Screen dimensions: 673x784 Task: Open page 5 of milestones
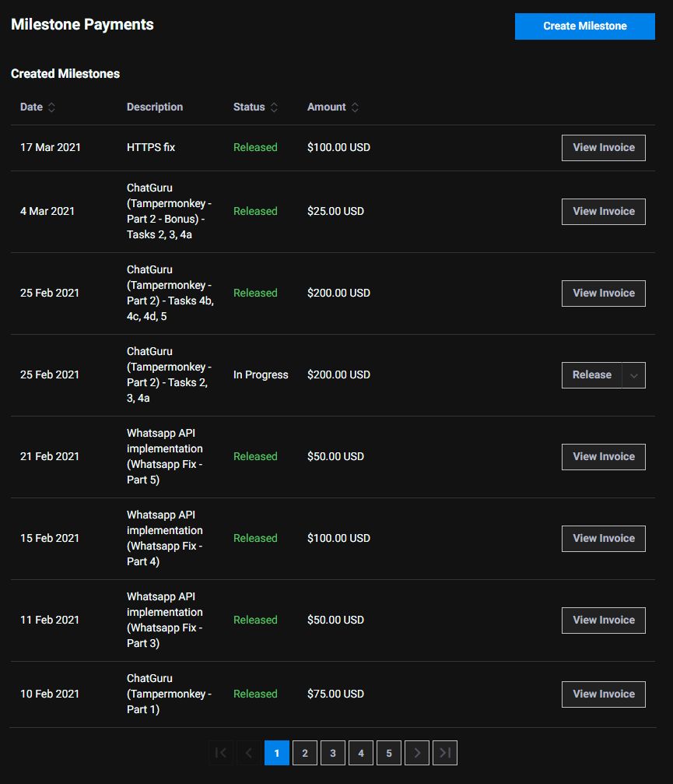(389, 753)
